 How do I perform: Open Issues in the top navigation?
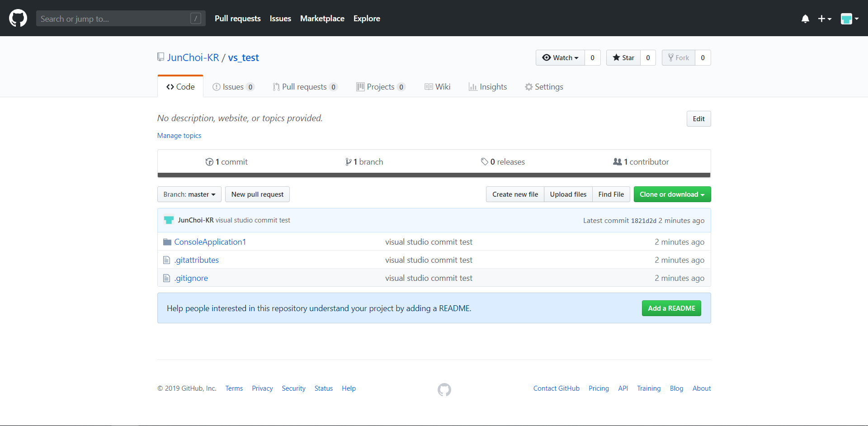point(280,19)
